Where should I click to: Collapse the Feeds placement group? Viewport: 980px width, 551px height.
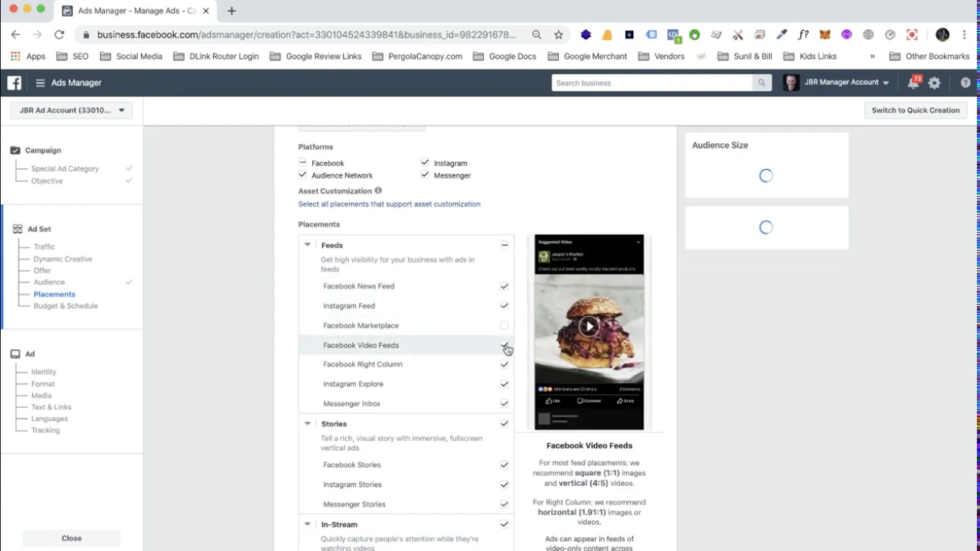click(307, 245)
